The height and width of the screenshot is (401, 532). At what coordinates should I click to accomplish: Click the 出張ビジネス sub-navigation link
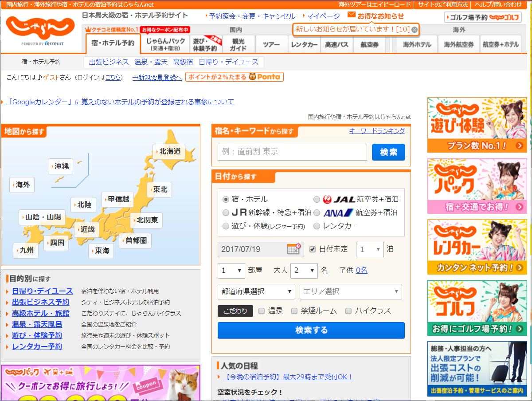point(109,62)
